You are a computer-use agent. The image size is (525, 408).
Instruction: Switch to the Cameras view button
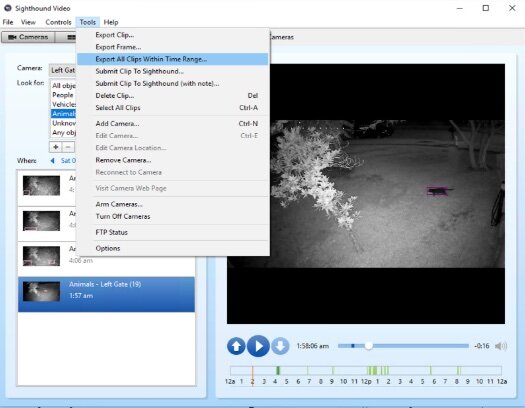(28, 37)
